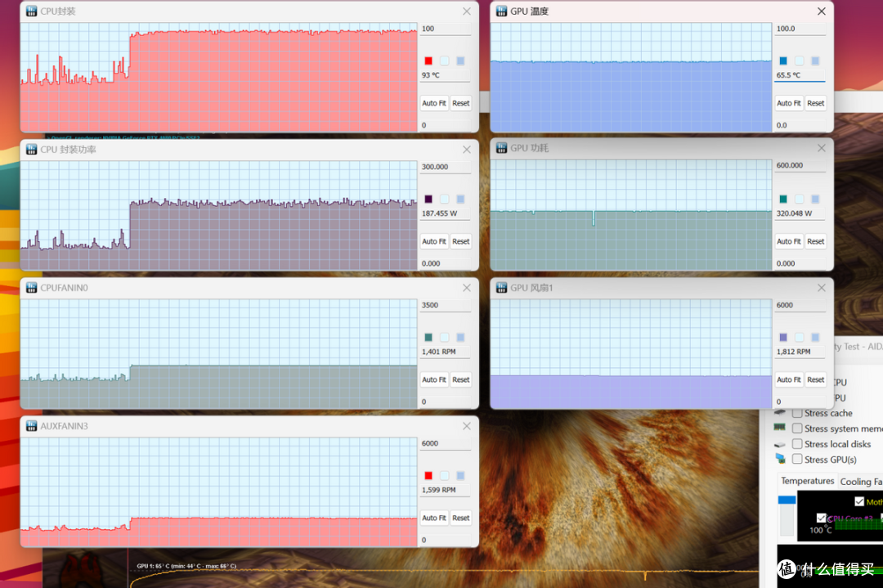Close the GPU 温度 graph window
Screen dimensions: 883x588
pos(822,11)
